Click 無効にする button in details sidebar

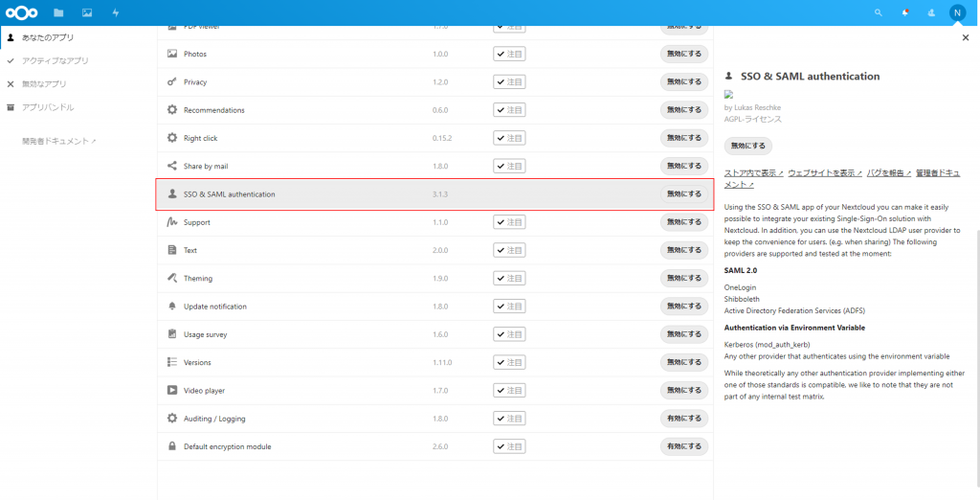point(748,146)
